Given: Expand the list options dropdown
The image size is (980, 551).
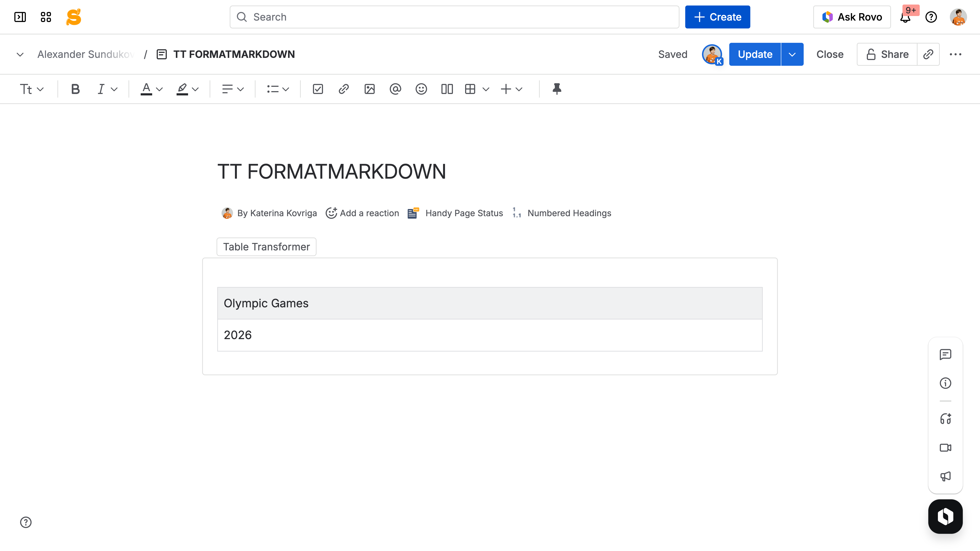Looking at the screenshot, I should [x=278, y=89].
